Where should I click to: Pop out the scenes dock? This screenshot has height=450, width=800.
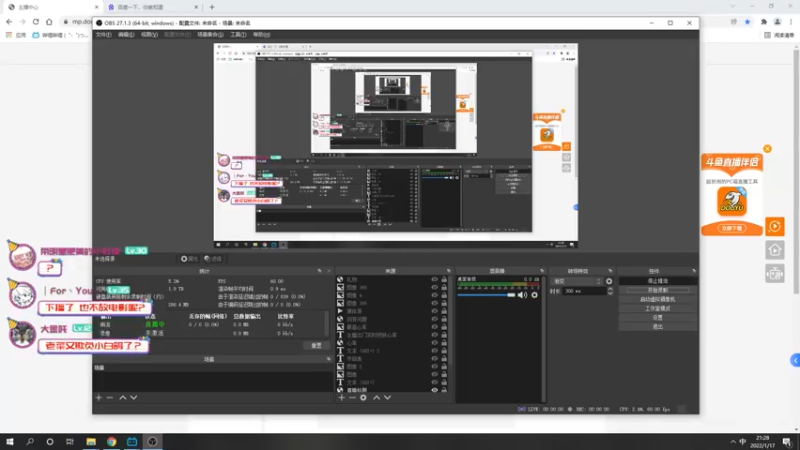pos(329,359)
